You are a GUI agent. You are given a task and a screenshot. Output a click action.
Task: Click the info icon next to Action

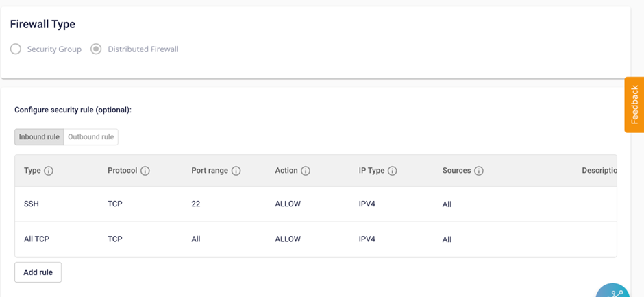(306, 171)
